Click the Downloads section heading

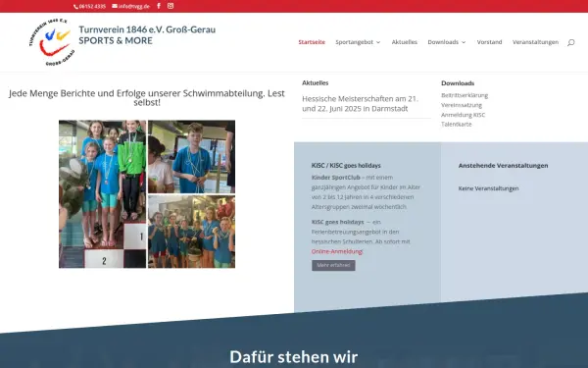[x=458, y=83]
